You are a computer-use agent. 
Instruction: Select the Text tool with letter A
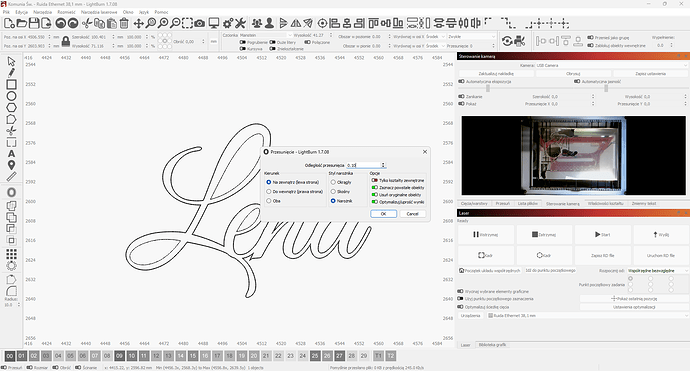point(11,154)
